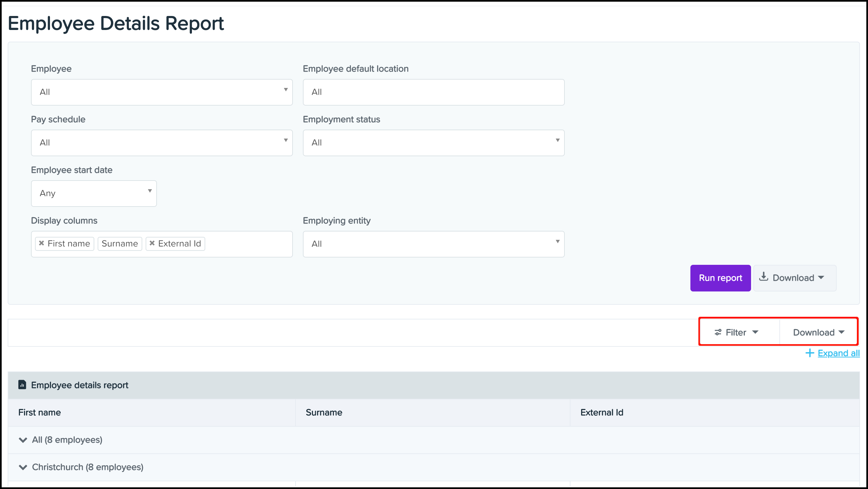Select the Employee default location field
This screenshot has width=868, height=489.
click(x=434, y=92)
